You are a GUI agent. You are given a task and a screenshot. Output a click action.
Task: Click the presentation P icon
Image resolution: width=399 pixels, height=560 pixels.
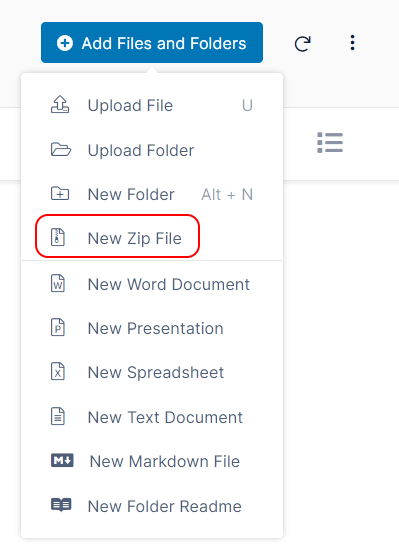tap(58, 328)
